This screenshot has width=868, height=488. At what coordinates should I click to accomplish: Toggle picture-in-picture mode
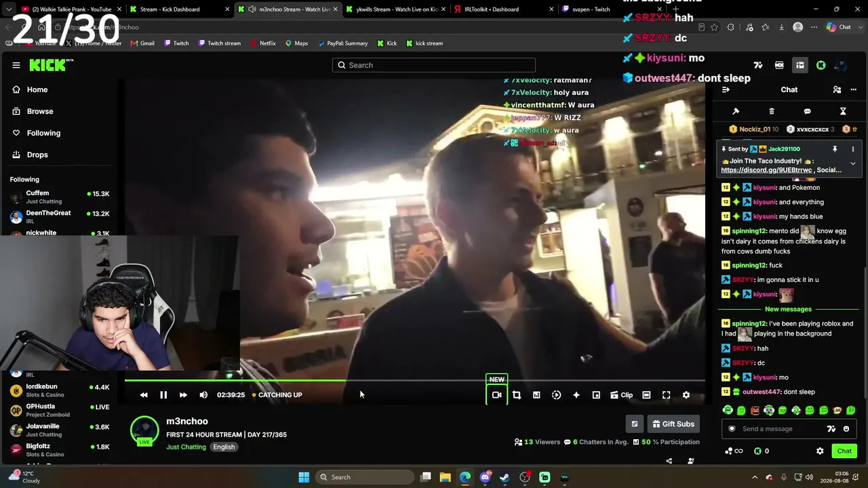[x=596, y=395]
